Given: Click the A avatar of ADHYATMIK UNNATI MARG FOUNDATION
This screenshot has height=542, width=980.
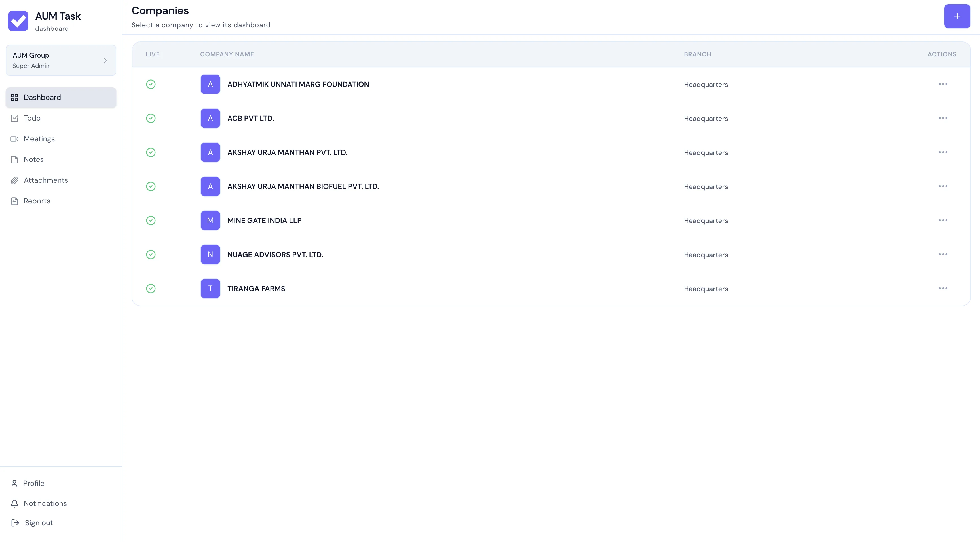Looking at the screenshot, I should click(210, 85).
